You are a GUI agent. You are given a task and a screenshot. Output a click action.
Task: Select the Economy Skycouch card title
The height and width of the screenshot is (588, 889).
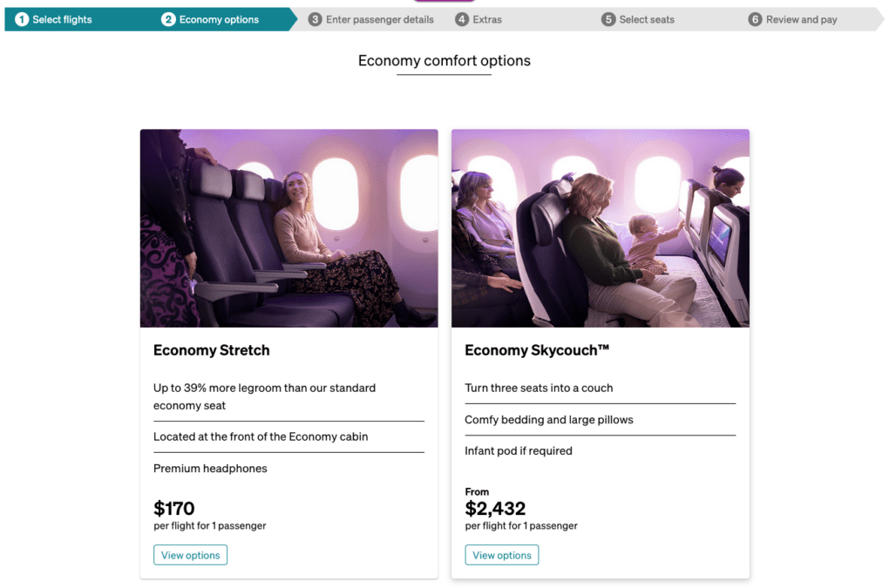(537, 350)
